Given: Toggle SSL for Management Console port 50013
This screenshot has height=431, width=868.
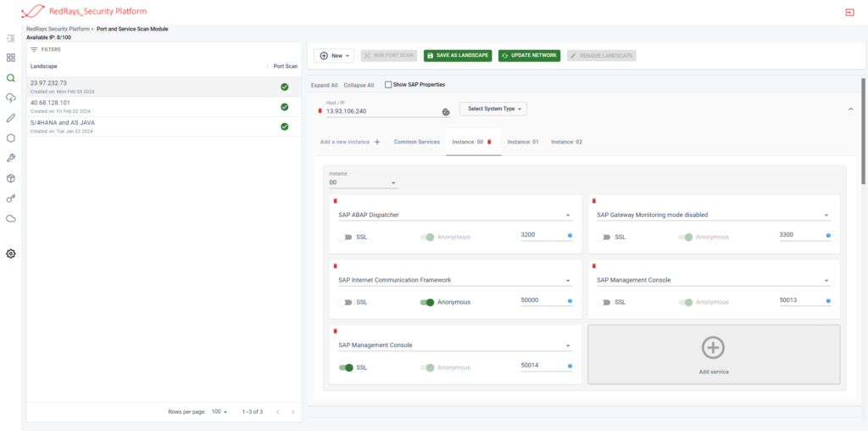Looking at the screenshot, I should [604, 303].
